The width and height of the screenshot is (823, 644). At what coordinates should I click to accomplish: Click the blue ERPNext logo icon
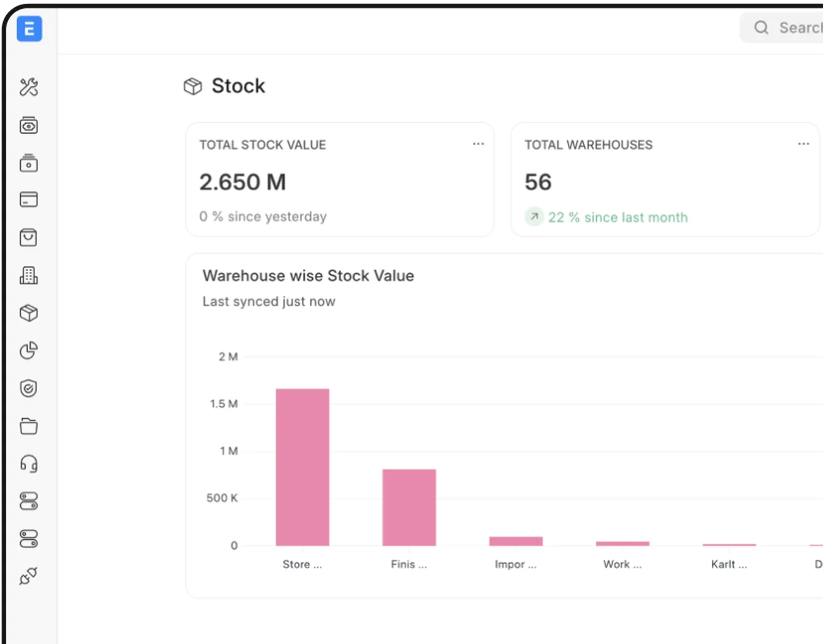pyautogui.click(x=29, y=29)
